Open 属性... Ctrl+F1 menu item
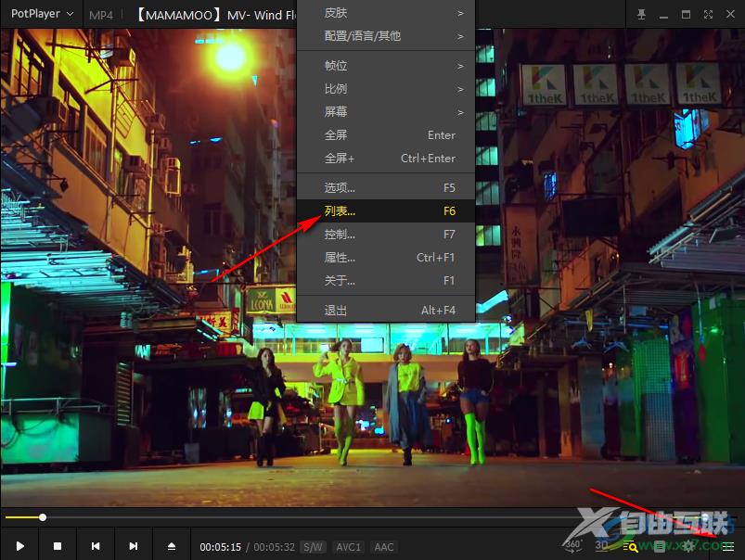The image size is (745, 560). pyautogui.click(x=386, y=258)
